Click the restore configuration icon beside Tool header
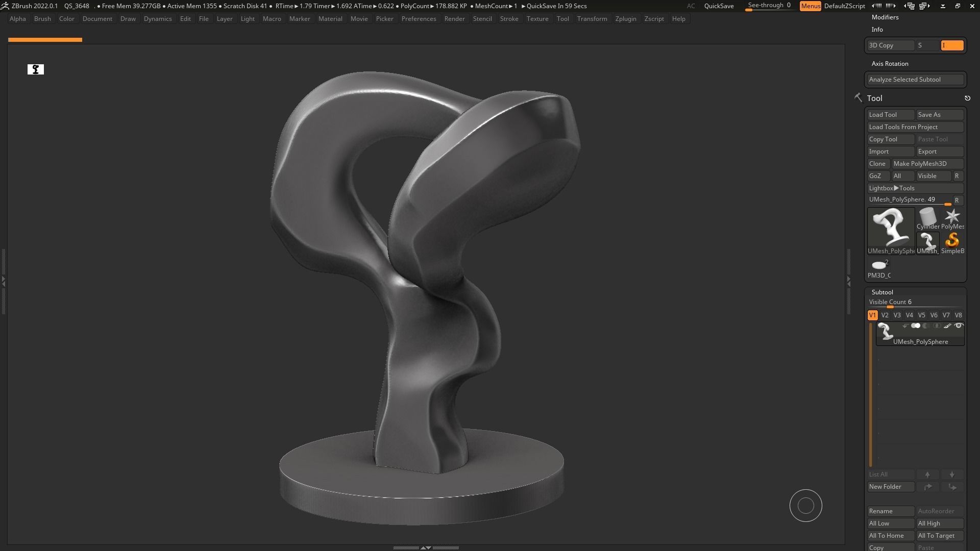 coord(967,98)
